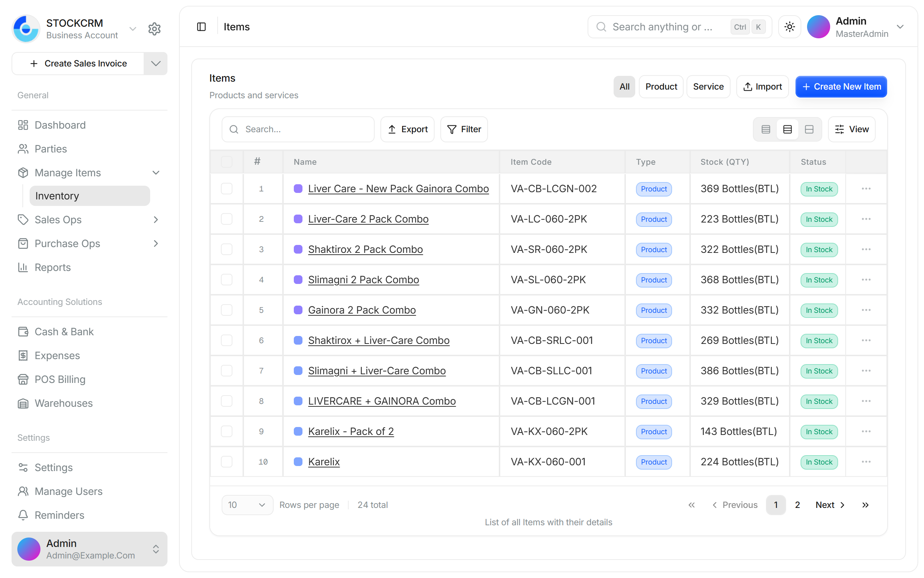
Task: Filter items by the Service tab
Action: (x=708, y=87)
